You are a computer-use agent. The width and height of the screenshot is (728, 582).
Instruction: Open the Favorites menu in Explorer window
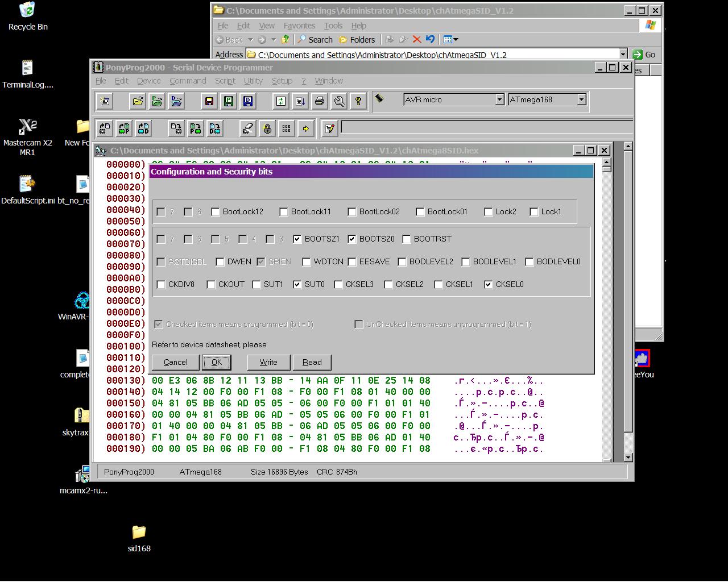299,26
